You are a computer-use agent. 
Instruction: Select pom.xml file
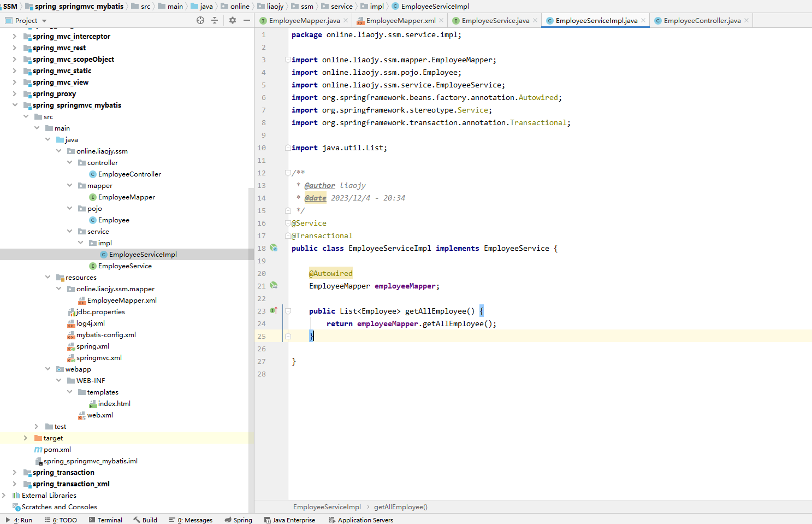click(x=57, y=449)
